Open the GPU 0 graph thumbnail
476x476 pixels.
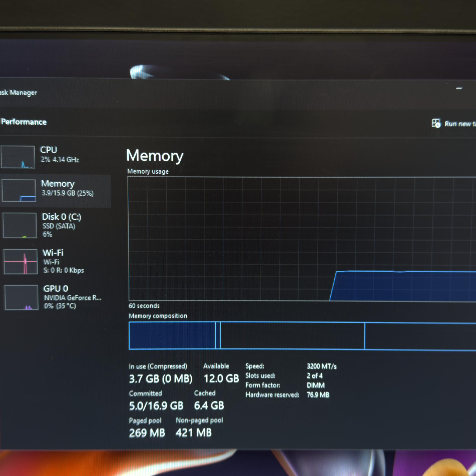tap(21, 297)
